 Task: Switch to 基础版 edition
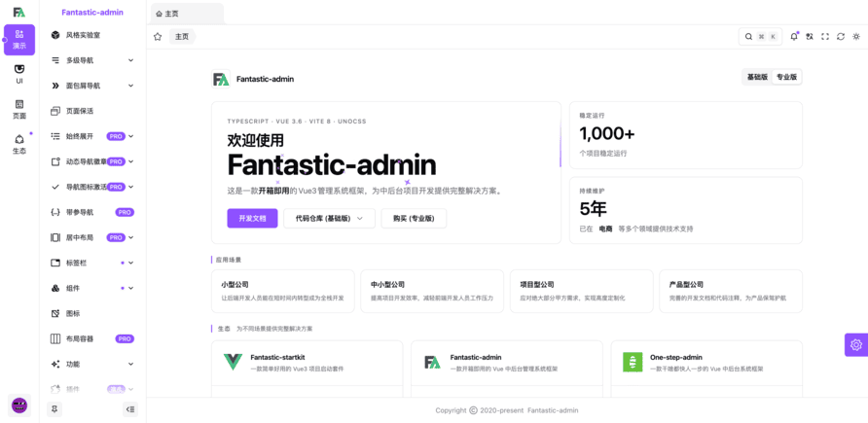coord(757,77)
